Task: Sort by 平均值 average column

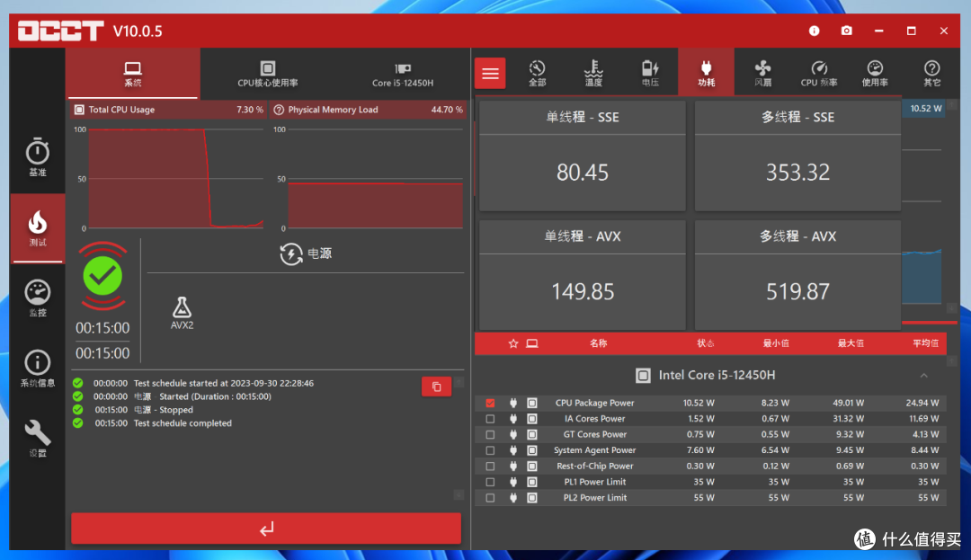Action: coord(926,343)
